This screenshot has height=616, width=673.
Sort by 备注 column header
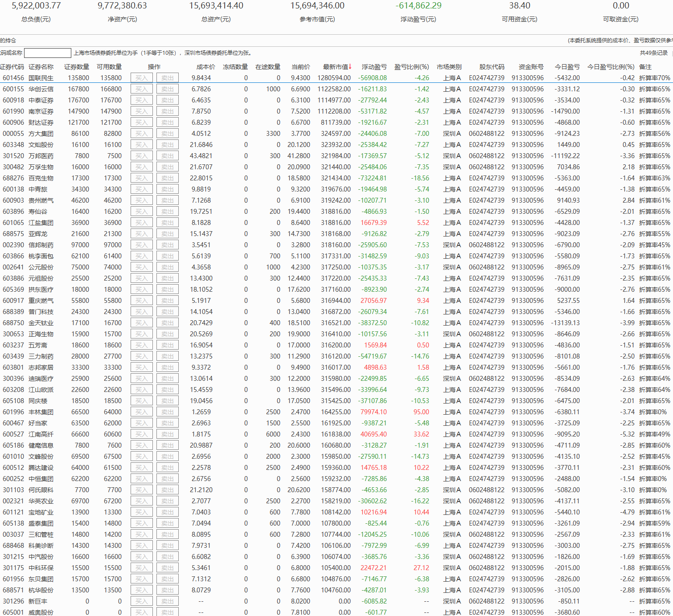point(645,67)
